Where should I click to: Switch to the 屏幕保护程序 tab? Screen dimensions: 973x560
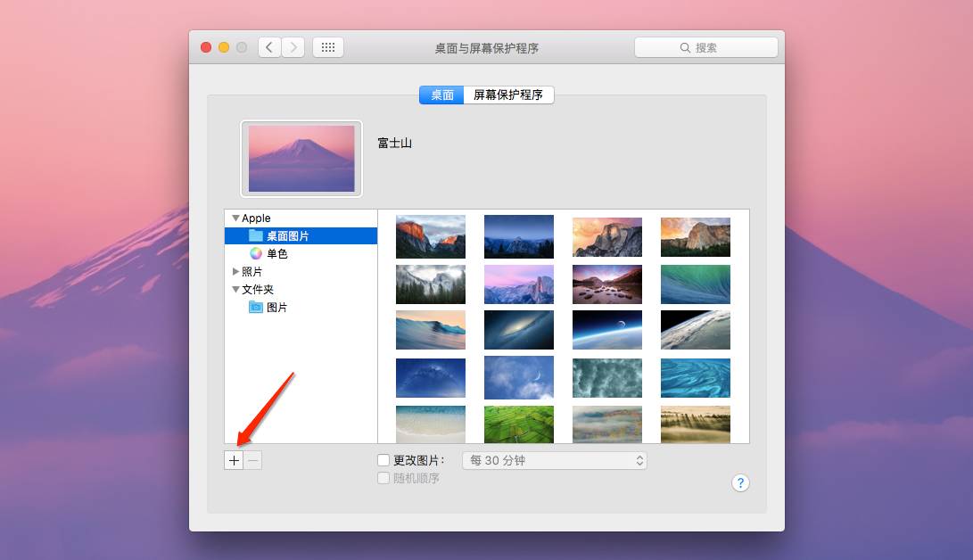(x=508, y=95)
